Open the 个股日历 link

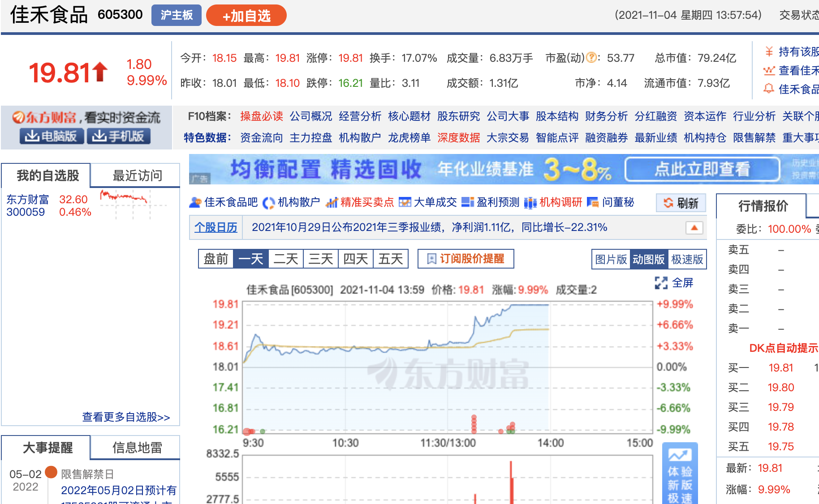point(216,227)
